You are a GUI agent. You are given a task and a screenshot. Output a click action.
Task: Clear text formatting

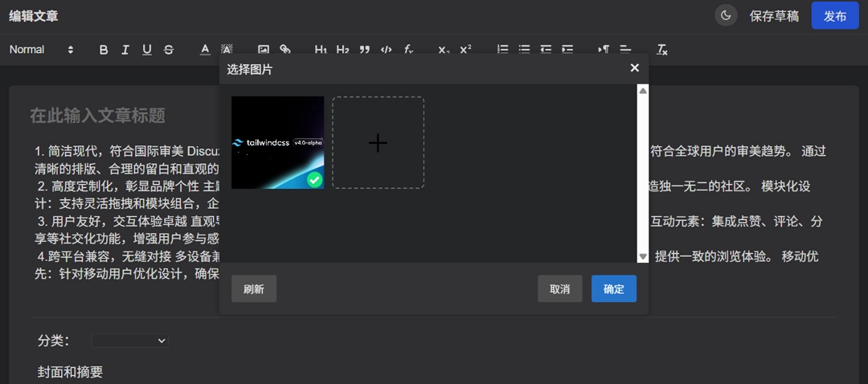click(662, 50)
